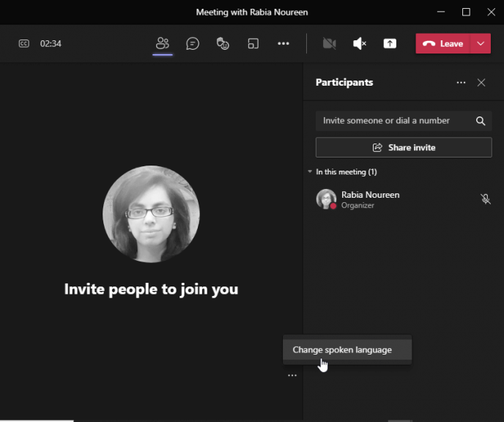This screenshot has height=422, width=504.
Task: Choose Change spoken language
Action: 347,349
